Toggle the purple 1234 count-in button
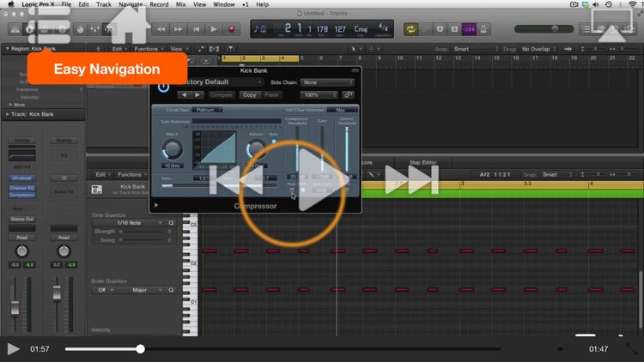Image resolution: width=644 pixels, height=362 pixels. click(469, 29)
